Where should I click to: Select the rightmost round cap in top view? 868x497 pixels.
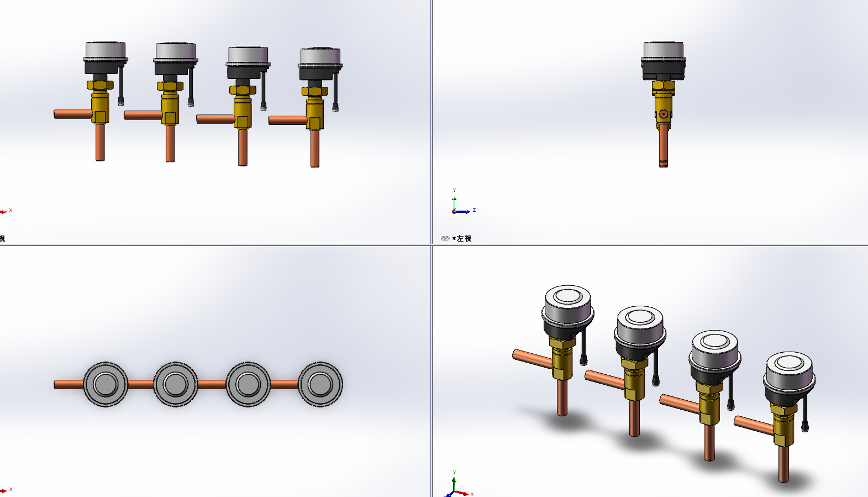(x=320, y=384)
